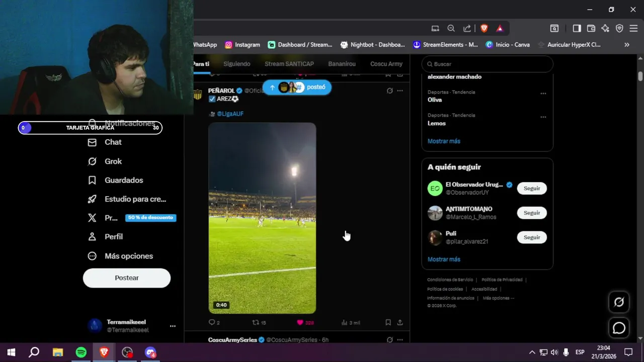This screenshot has width=644, height=362.
Task: Open Brave Wallet icon
Action: click(x=591, y=29)
